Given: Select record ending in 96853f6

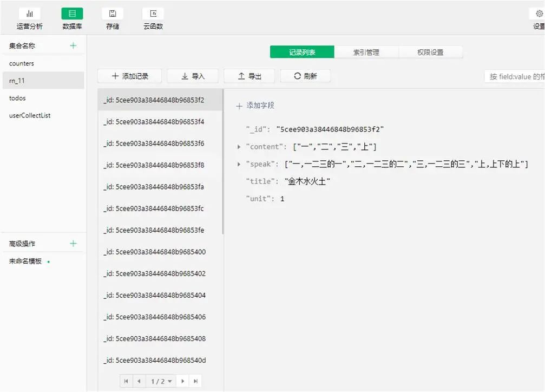Looking at the screenshot, I should coord(160,143).
